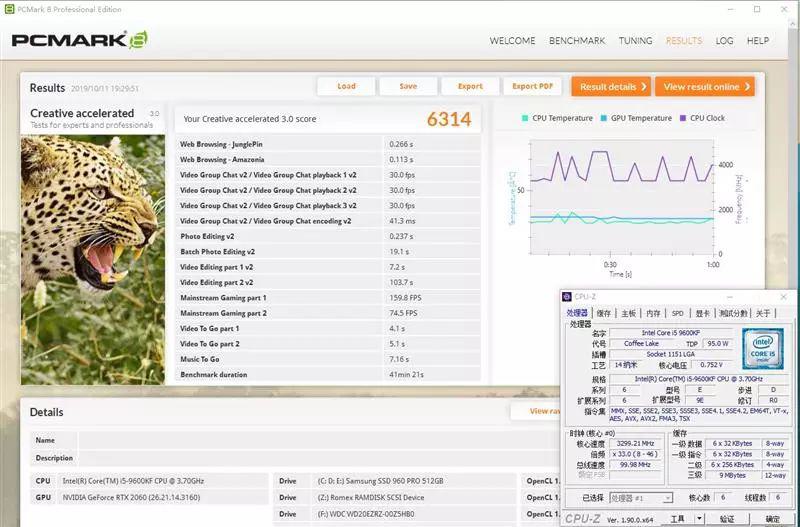Select Video Group Chat encoding v2 row
This screenshot has height=527, width=800.
click(x=328, y=221)
